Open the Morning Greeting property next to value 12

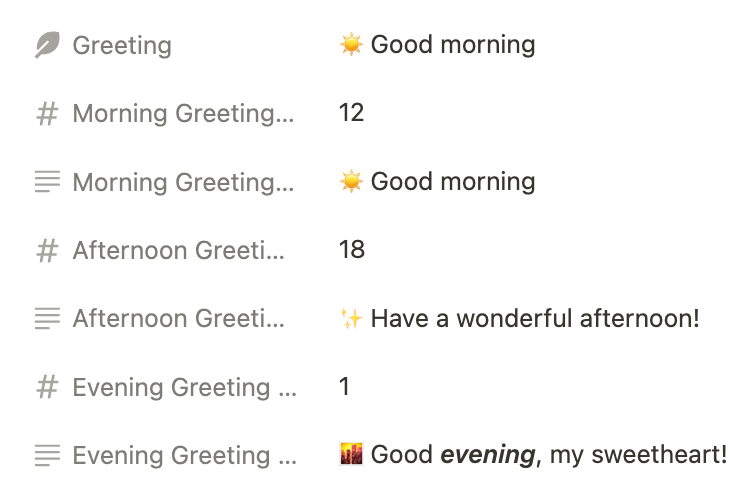pyautogui.click(x=183, y=114)
